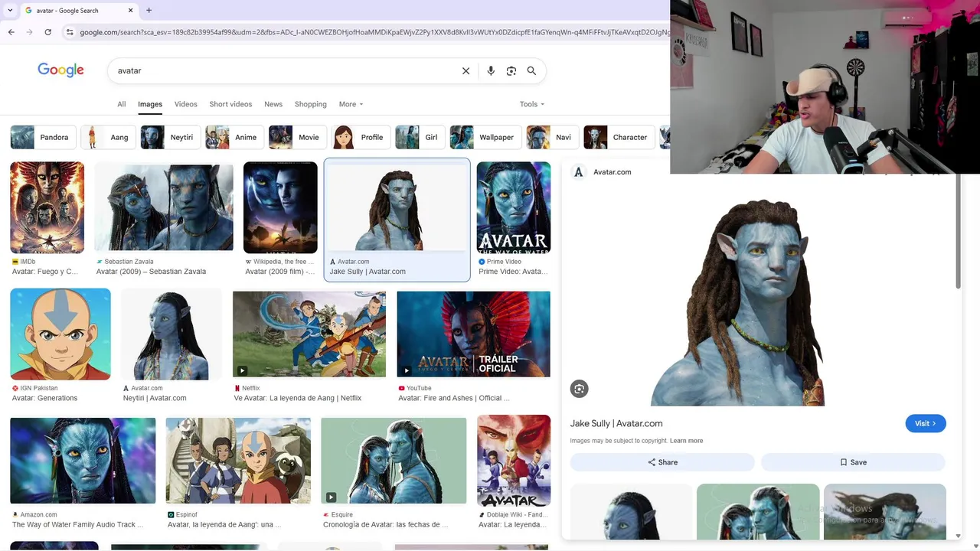Open the Sebastian Zavala Avatar 2009 image
Viewport: 980px width, 551px height.
[164, 207]
